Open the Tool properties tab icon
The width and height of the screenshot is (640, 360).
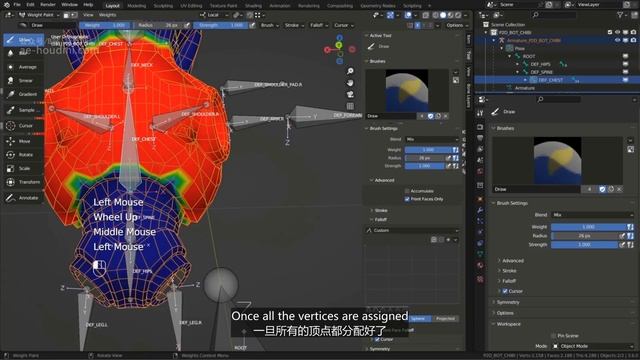(480, 113)
